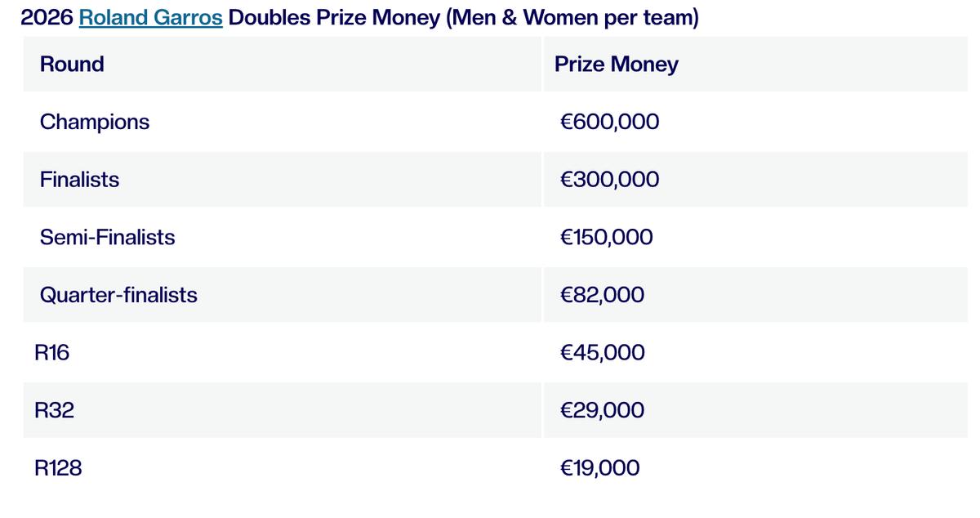
Task: Select the €82,000 prize cell
Action: pyautogui.click(x=603, y=295)
